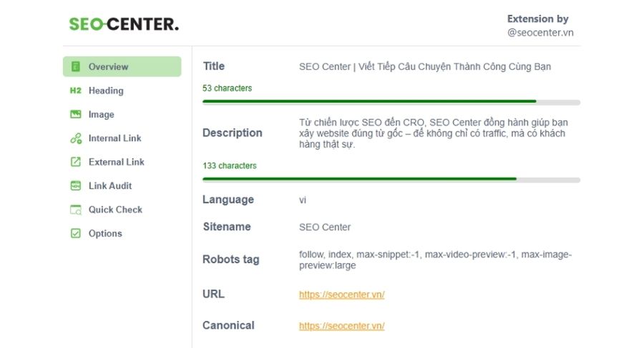Select the External Link menu item
Image resolution: width=644 pixels, height=348 pixels.
[x=116, y=162]
